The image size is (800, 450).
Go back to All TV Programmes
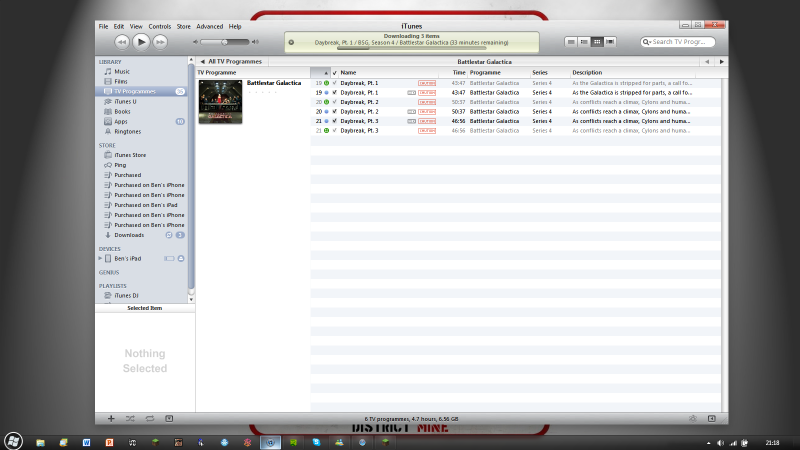click(x=231, y=61)
